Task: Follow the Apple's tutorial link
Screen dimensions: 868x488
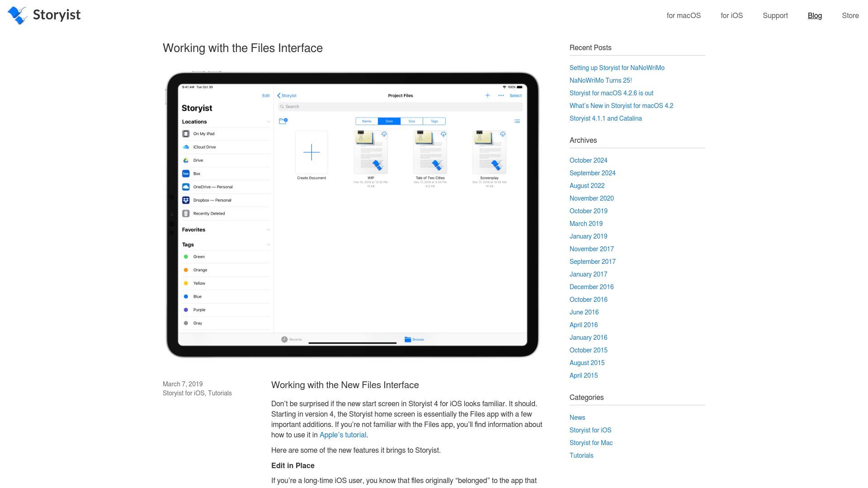Action: click(343, 435)
